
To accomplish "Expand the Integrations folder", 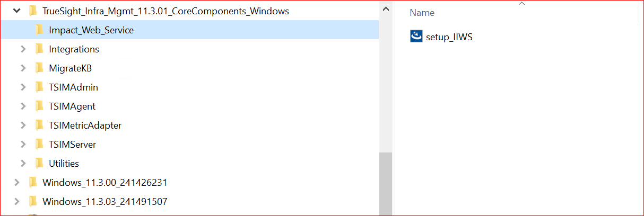I will pyautogui.click(x=23, y=49).
